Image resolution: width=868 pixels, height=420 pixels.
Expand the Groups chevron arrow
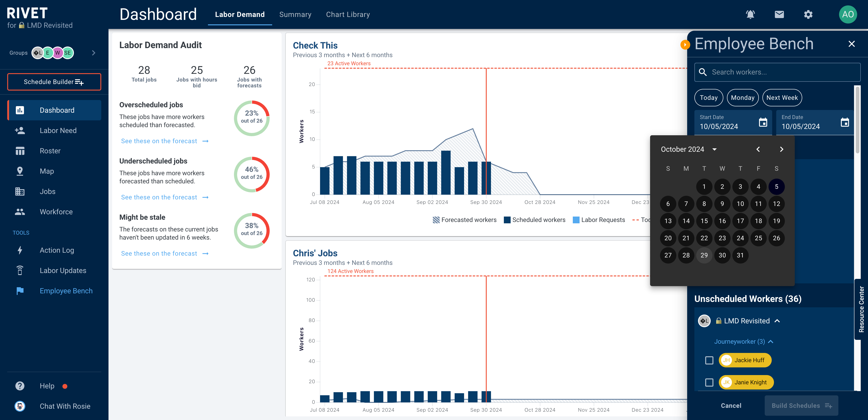94,53
